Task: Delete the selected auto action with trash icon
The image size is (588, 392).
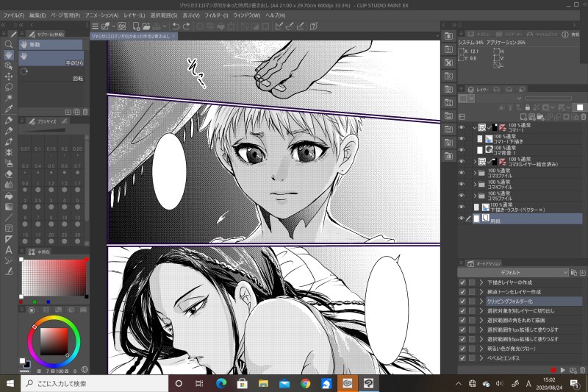Action: (582, 370)
